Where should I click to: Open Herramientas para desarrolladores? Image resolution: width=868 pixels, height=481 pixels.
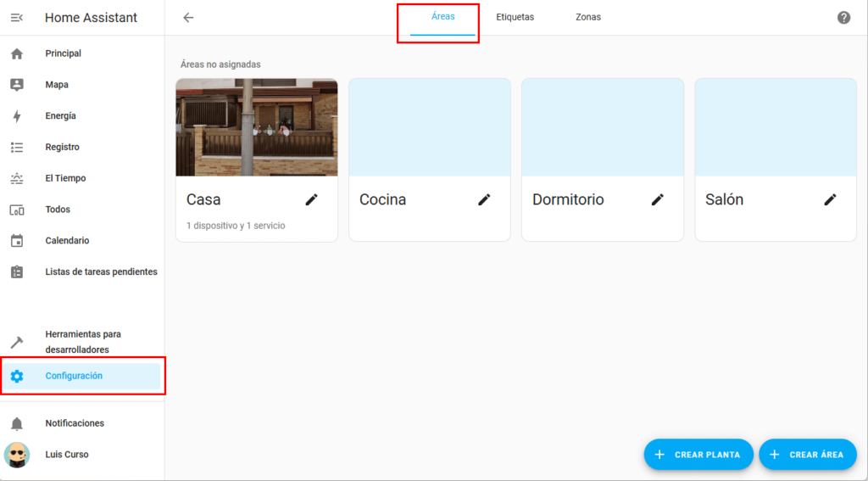click(82, 342)
